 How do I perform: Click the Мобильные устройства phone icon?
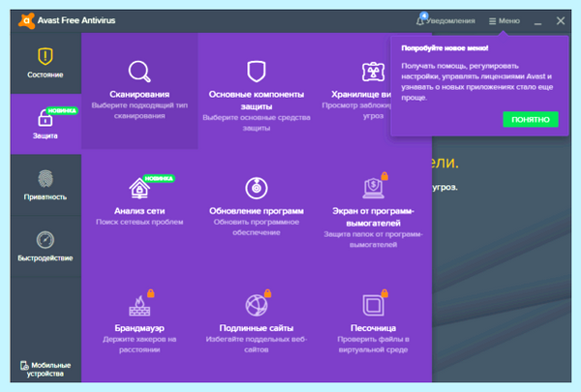24,366
